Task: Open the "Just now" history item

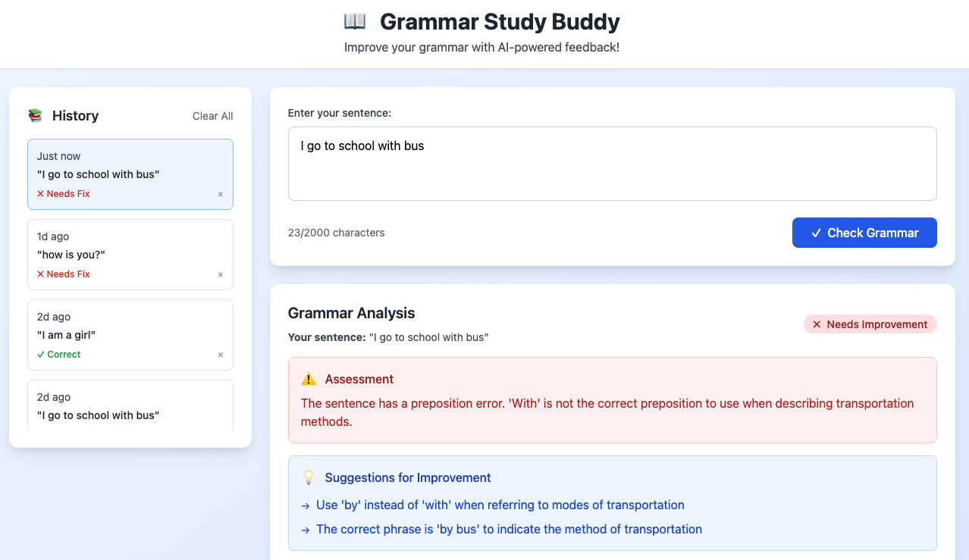Action: (121, 174)
